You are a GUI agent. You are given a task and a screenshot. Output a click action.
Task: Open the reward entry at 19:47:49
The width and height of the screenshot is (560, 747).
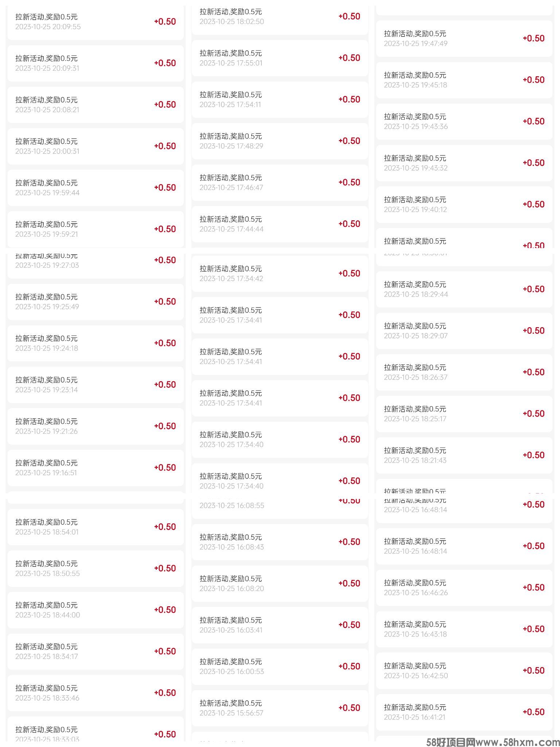pyautogui.click(x=464, y=39)
